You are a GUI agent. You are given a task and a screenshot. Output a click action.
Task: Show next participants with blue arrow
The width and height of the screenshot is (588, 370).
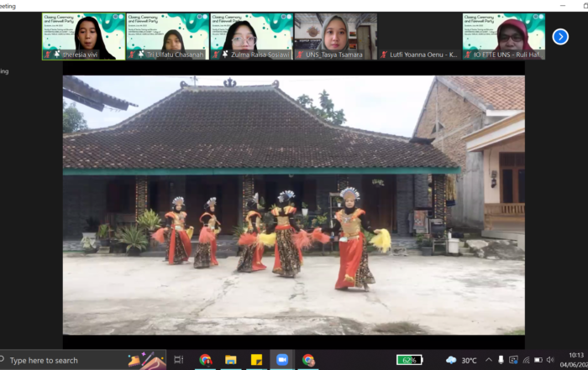point(560,36)
